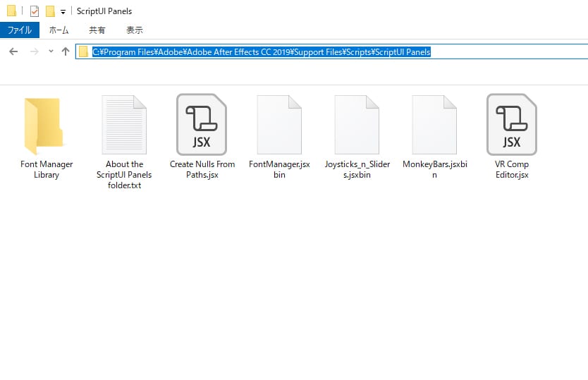This screenshot has width=588, height=380.
Task: Select the MonkeyBars.jsxbin file icon
Action: pyautogui.click(x=434, y=125)
